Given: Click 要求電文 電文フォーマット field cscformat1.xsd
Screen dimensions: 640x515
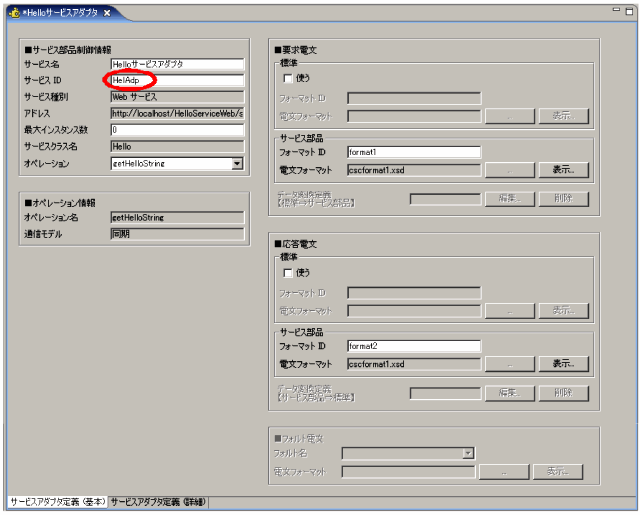Looking at the screenshot, I should point(414,170).
